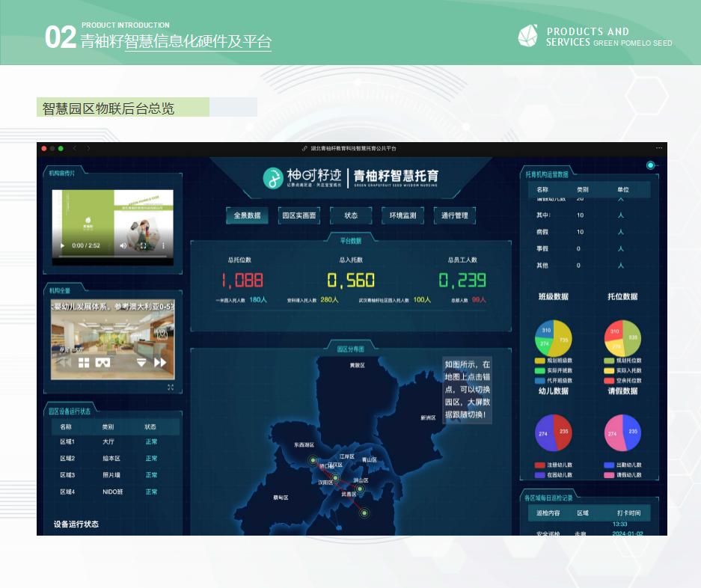Open the 通行管理 section
The height and width of the screenshot is (588, 701).
454,215
